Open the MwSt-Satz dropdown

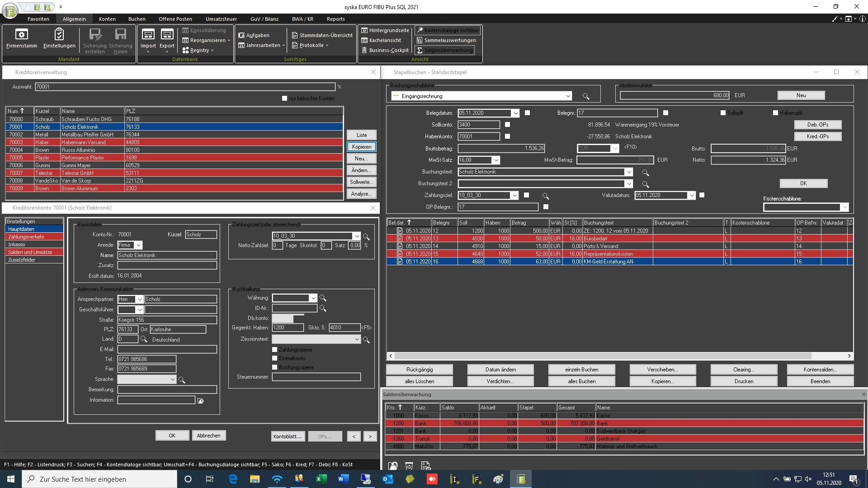(496, 160)
